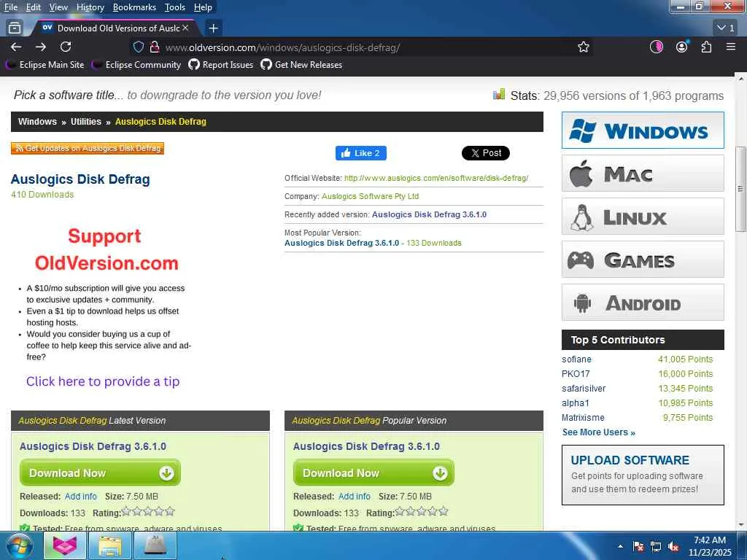Viewport: 747px width, 560px height.
Task: Select the Windows breadcrumb link
Action: point(37,122)
